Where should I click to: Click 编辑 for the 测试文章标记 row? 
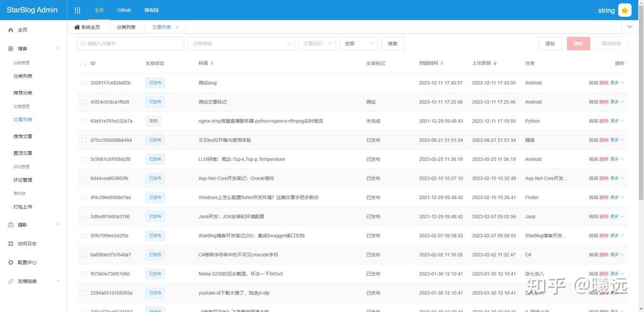593,102
